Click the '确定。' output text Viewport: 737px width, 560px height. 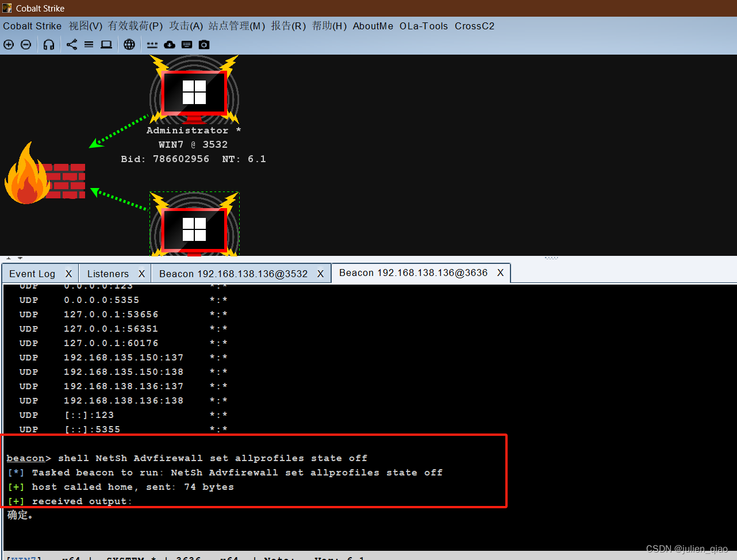(20, 515)
